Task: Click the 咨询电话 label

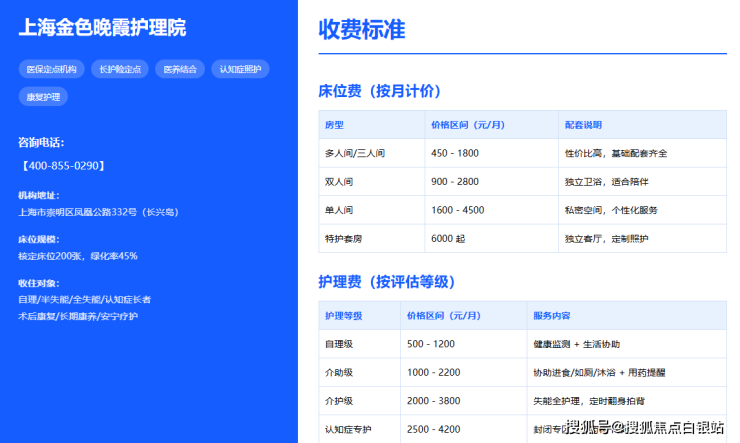Action: click(41, 142)
